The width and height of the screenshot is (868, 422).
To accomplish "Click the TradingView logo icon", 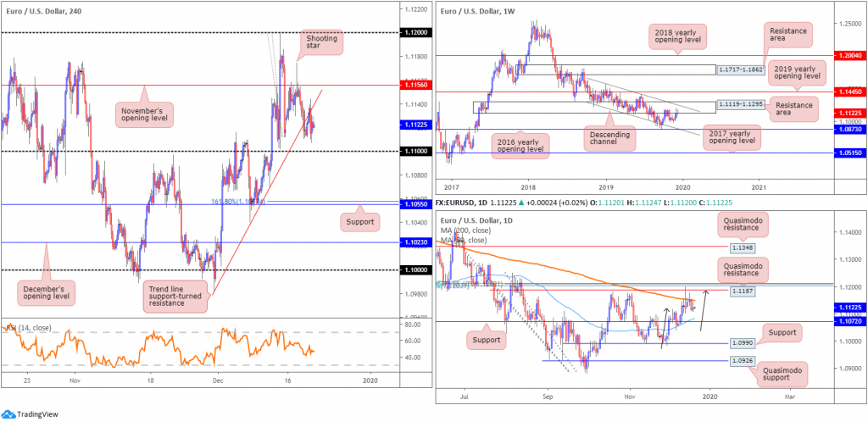I will [x=8, y=414].
